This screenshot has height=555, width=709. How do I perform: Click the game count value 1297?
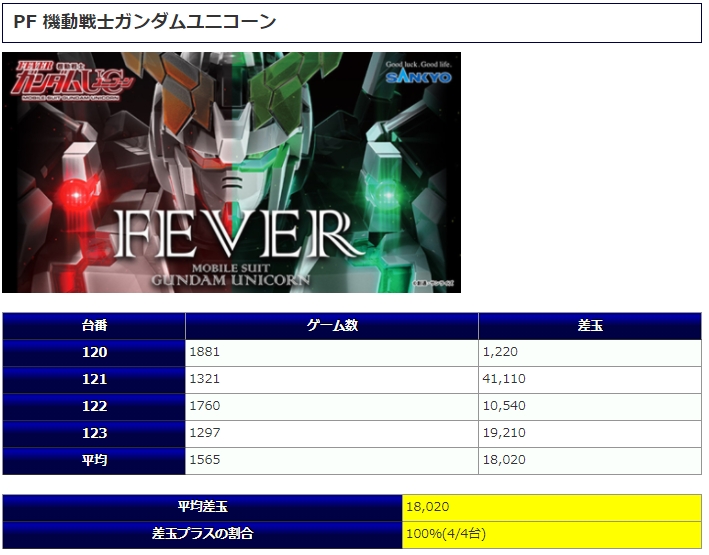(205, 433)
